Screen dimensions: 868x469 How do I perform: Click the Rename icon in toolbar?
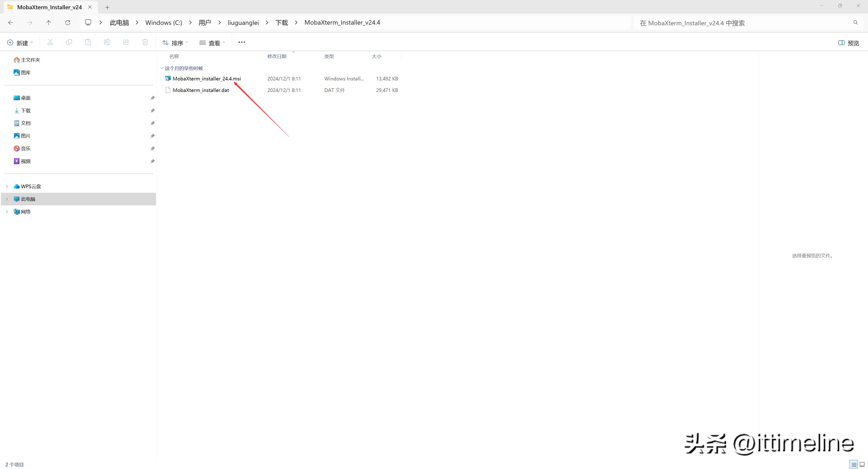[x=107, y=42]
